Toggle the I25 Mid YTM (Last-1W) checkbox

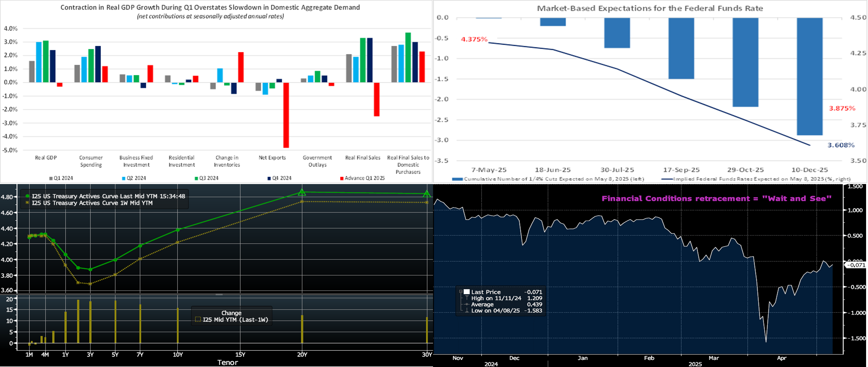pyautogui.click(x=198, y=320)
